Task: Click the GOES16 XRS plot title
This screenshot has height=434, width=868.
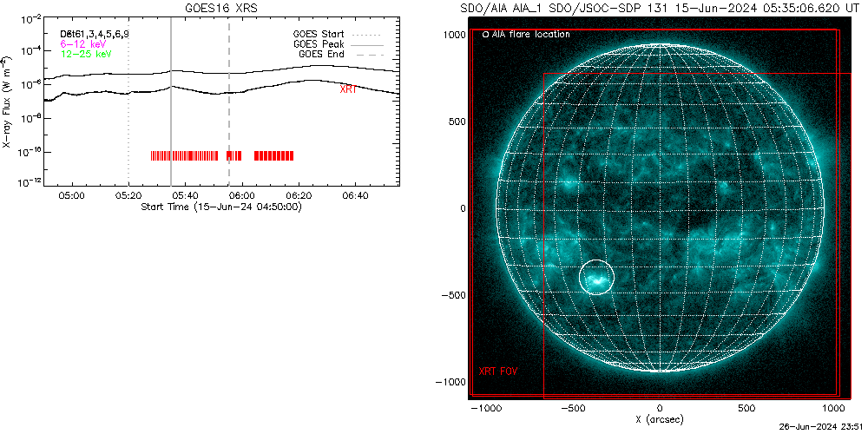Action: pos(221,9)
